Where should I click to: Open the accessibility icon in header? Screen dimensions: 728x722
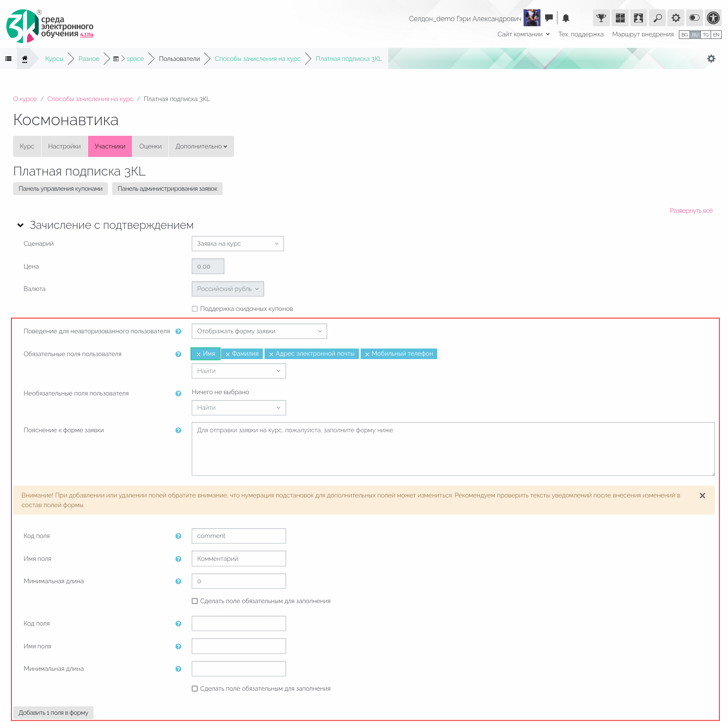713,18
